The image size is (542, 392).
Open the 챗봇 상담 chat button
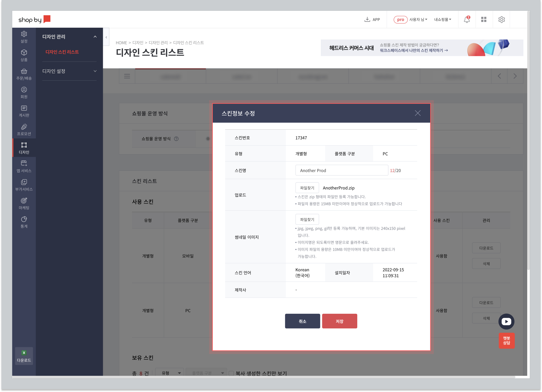coord(506,340)
